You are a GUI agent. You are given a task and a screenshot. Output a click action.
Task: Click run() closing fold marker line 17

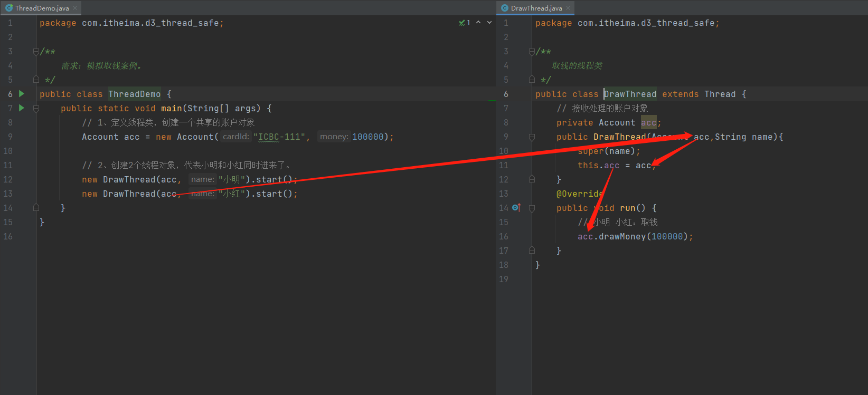click(x=532, y=251)
